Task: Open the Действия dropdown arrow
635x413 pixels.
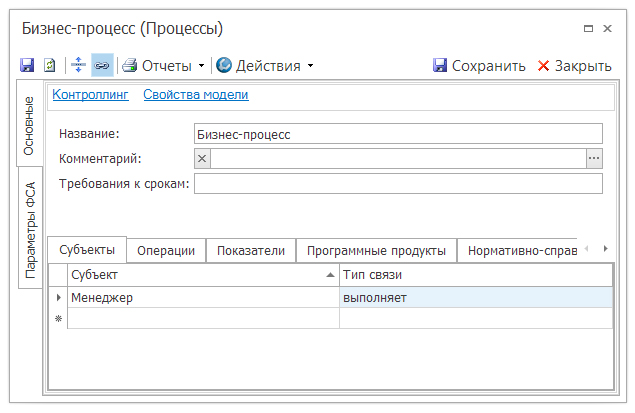Action: point(310,66)
